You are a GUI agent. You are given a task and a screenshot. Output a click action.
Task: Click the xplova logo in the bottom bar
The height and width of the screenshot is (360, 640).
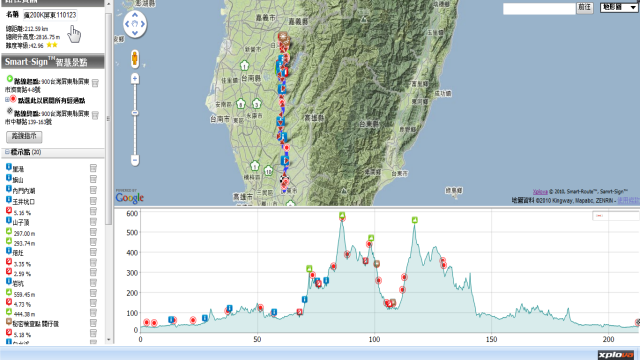point(616,355)
